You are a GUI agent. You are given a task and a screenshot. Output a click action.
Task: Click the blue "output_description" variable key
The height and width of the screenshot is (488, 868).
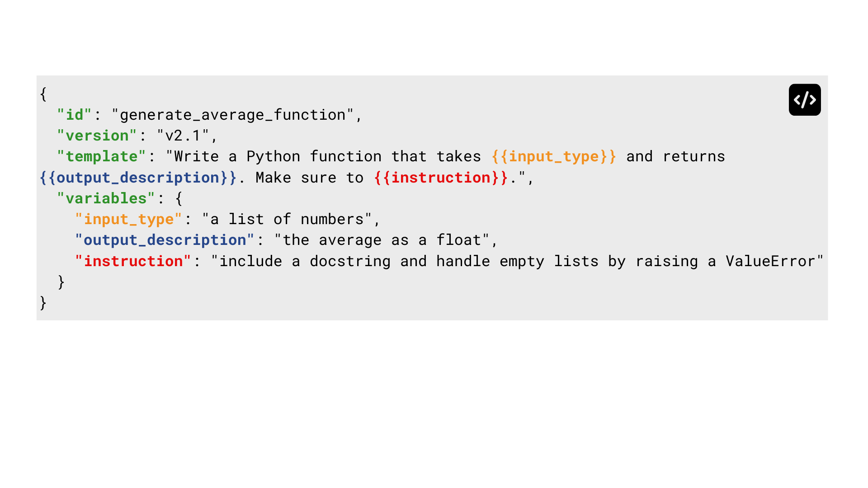(165, 240)
